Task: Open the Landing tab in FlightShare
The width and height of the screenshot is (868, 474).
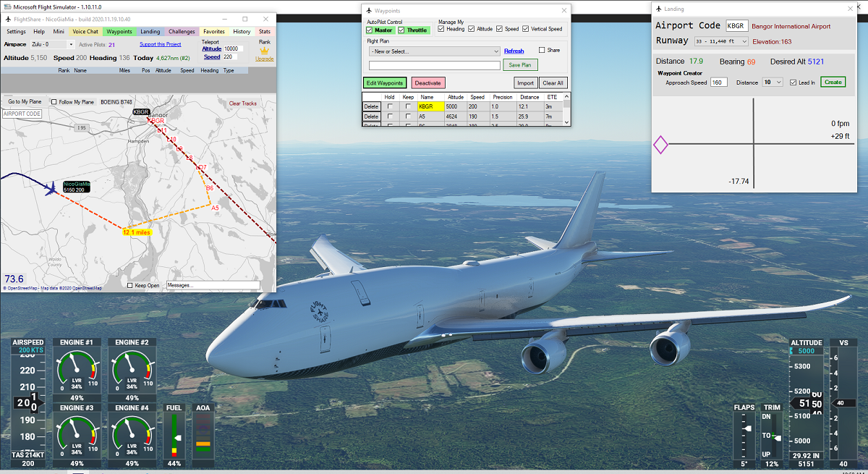Action: tap(150, 32)
